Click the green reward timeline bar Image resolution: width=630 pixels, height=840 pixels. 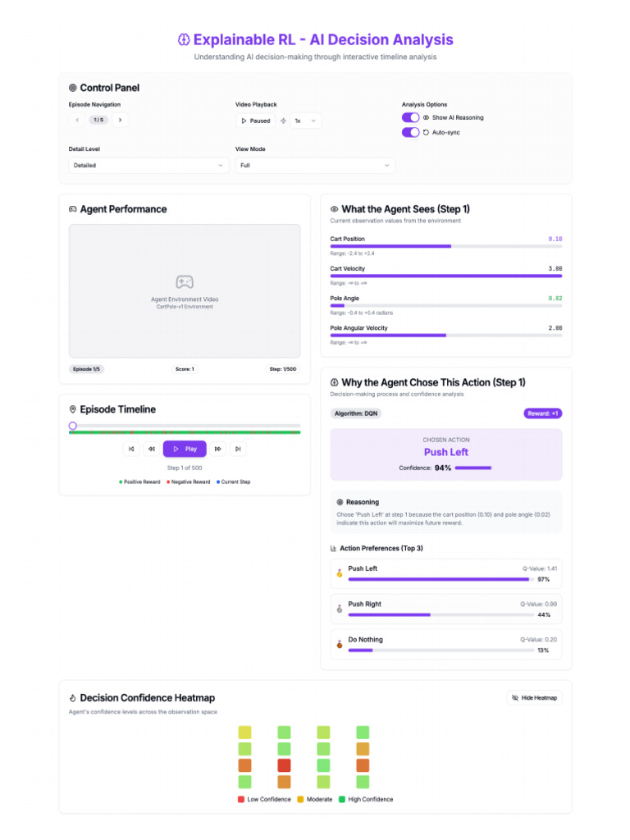185,432
